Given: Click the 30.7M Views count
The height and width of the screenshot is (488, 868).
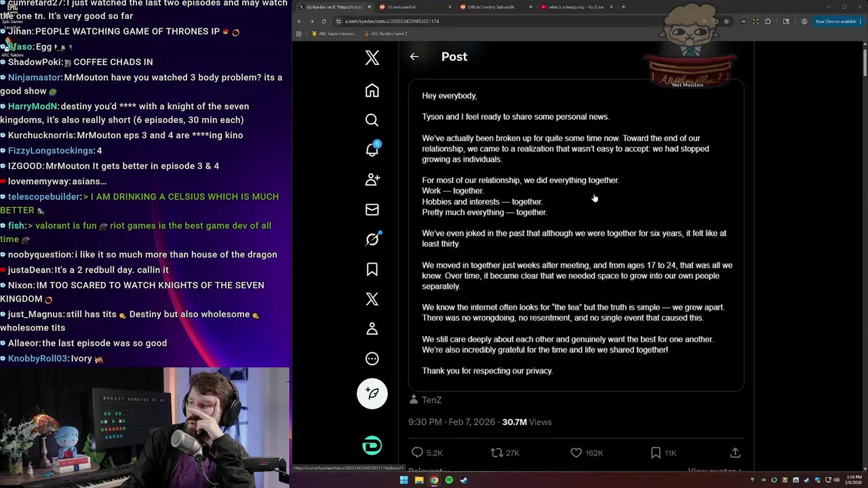Looking at the screenshot, I should [x=527, y=422].
